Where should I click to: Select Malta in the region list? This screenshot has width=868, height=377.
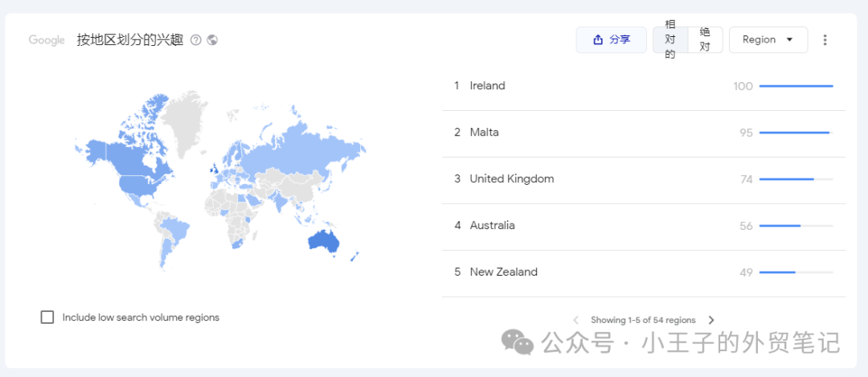coord(485,133)
